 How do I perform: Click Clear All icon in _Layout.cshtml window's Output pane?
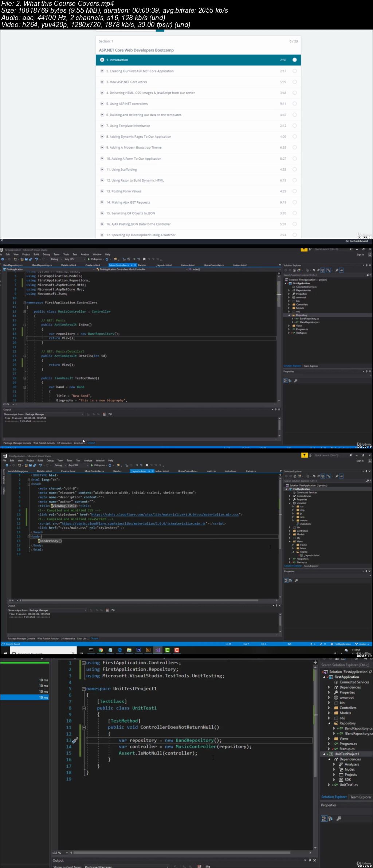(107, 610)
